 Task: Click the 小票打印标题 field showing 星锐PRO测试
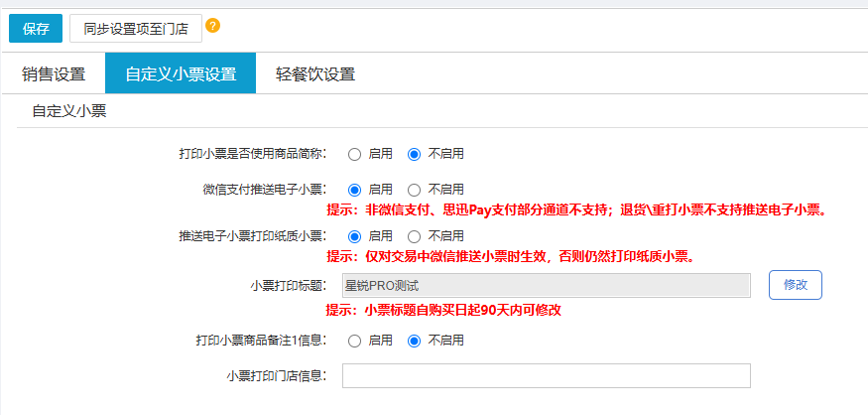547,285
